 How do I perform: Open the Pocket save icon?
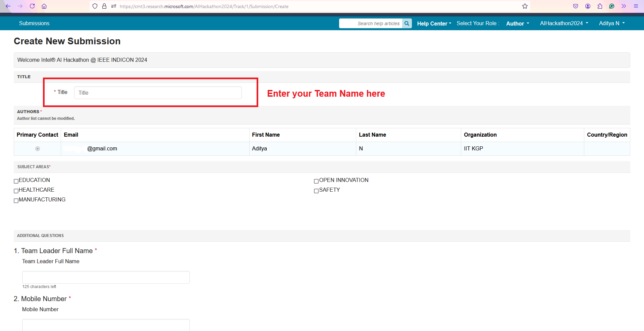(576, 6)
